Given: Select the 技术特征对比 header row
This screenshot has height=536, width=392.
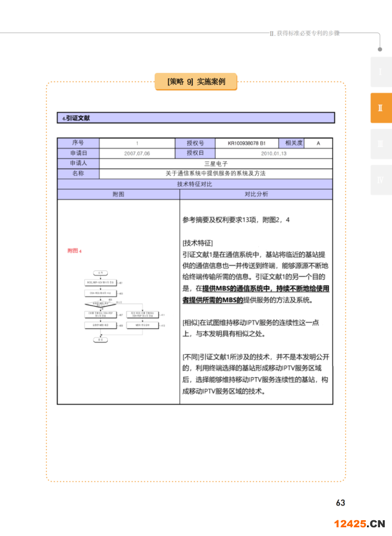Looking at the screenshot, I should click(195, 184).
